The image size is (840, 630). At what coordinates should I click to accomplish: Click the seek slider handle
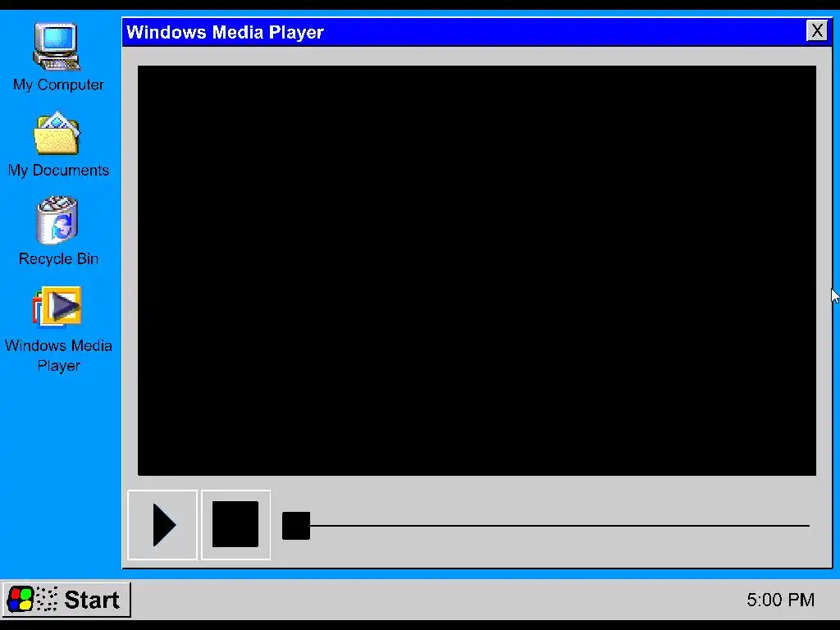click(x=296, y=526)
